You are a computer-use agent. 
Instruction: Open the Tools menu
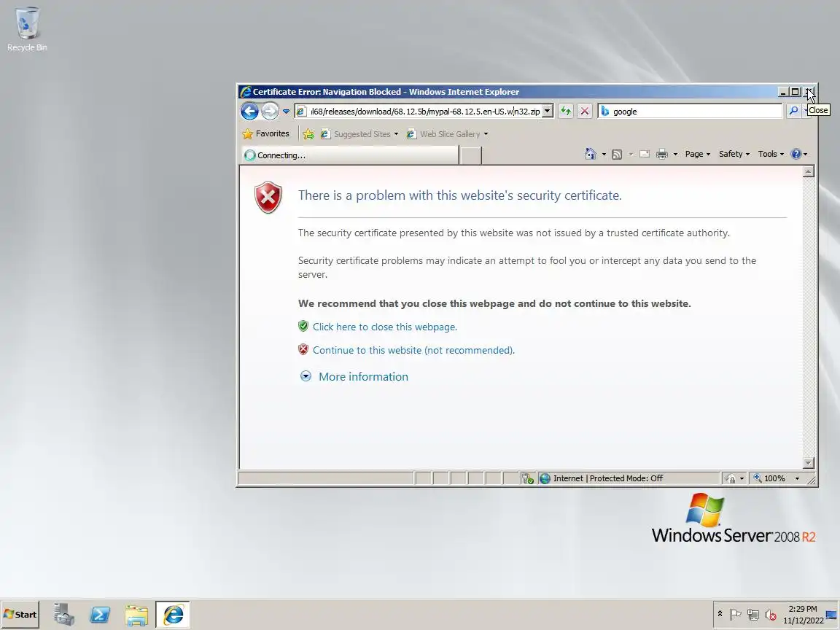pyautogui.click(x=771, y=155)
